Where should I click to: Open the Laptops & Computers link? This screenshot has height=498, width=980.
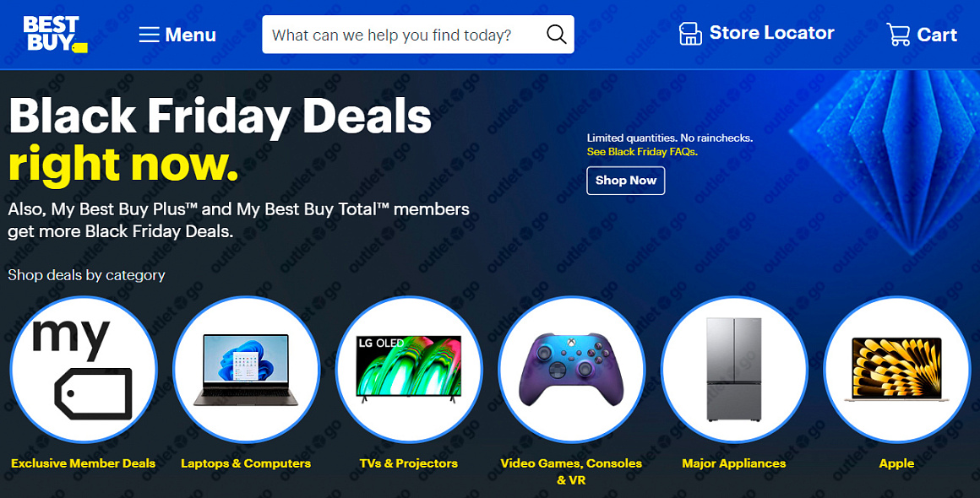pos(246,463)
